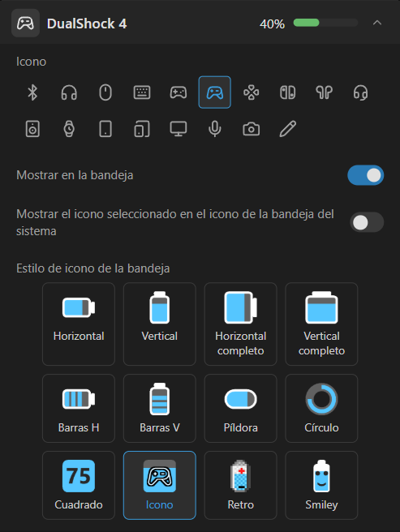Select the desktop monitor icon
Image resolution: width=400 pixels, height=532 pixels.
[x=178, y=129]
